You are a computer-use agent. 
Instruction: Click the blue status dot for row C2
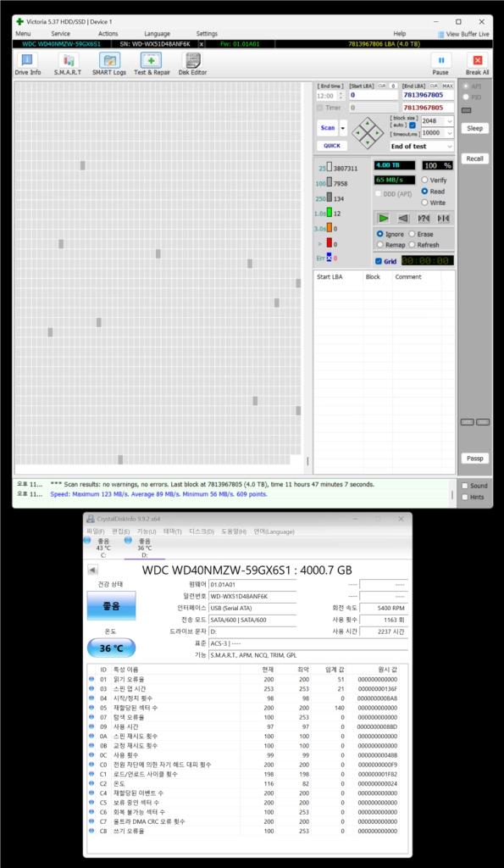point(91,783)
